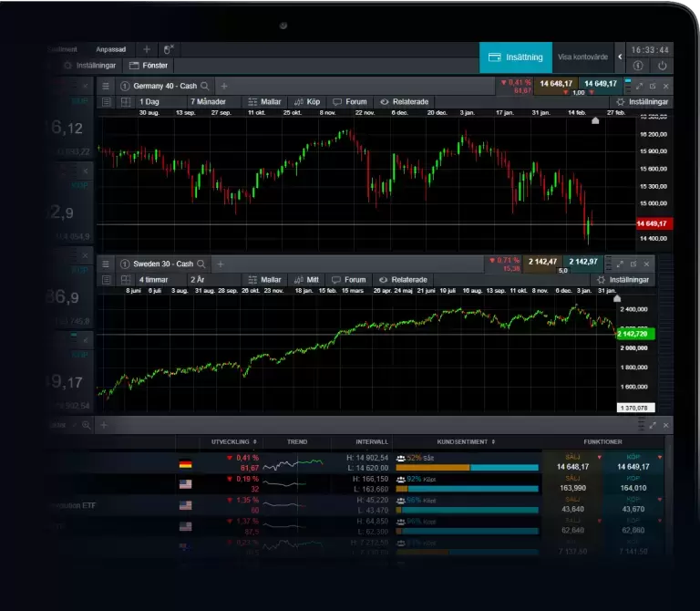The image size is (700, 611).
Task: Switch to the Anpassad tab
Action: (x=110, y=49)
